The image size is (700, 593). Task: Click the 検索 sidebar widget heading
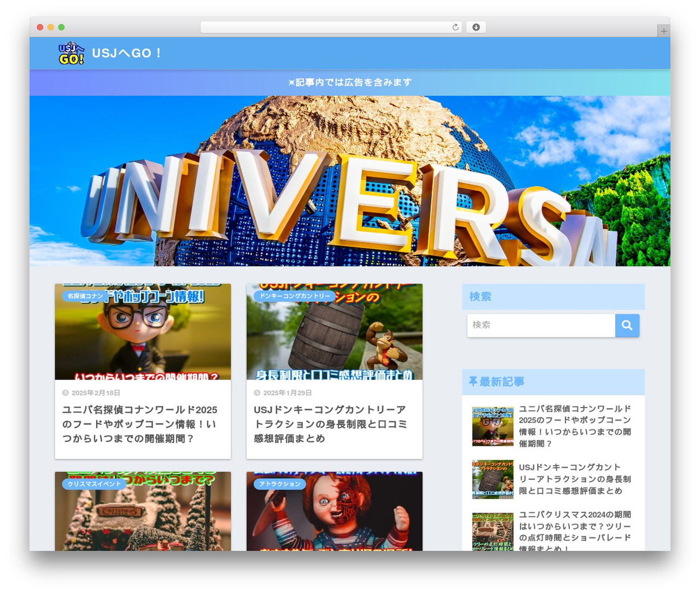[x=480, y=296]
